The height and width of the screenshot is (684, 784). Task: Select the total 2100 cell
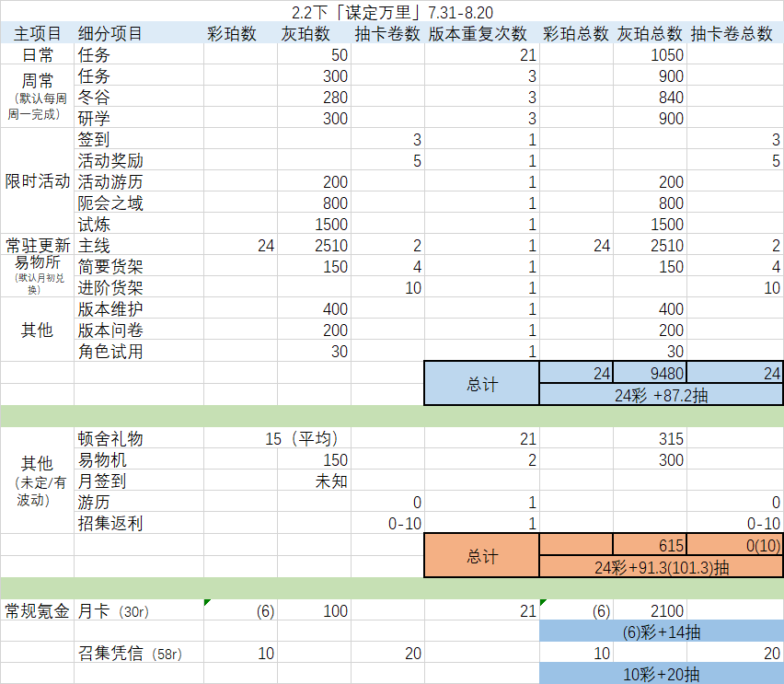click(650, 610)
